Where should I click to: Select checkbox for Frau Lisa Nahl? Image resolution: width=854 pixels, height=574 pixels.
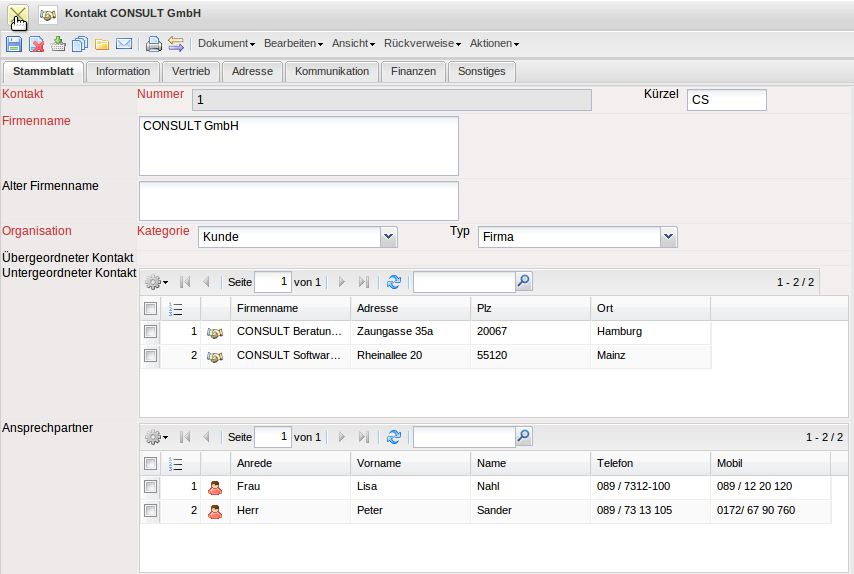(150, 487)
